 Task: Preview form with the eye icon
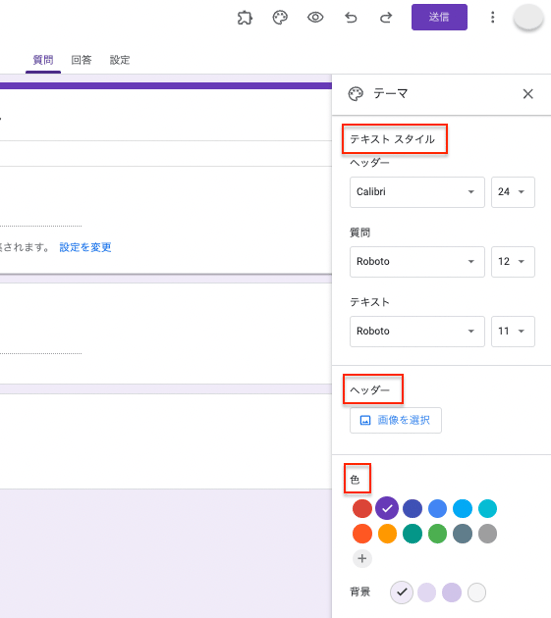(315, 17)
